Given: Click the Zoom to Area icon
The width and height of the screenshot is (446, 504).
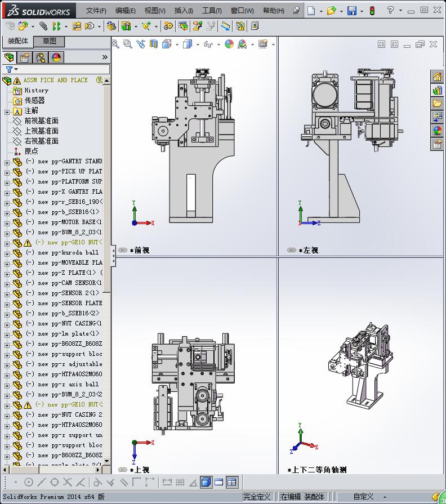Looking at the screenshot, I should coord(128,44).
